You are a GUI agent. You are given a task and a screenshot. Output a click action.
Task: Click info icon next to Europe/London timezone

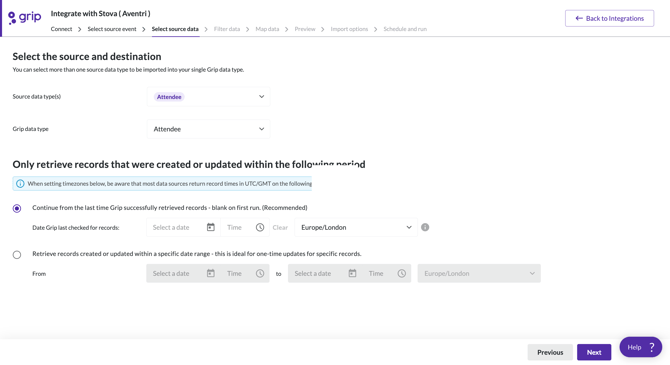point(425,227)
